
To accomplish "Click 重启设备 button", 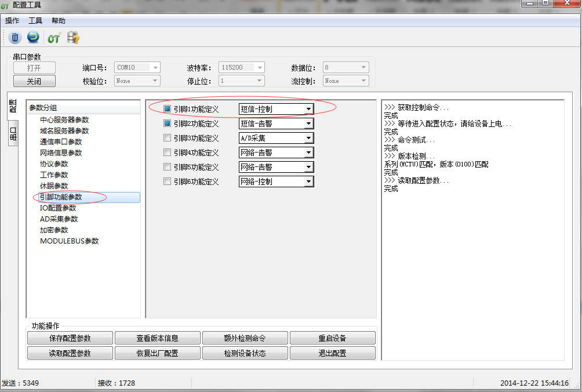I will pyautogui.click(x=333, y=338).
